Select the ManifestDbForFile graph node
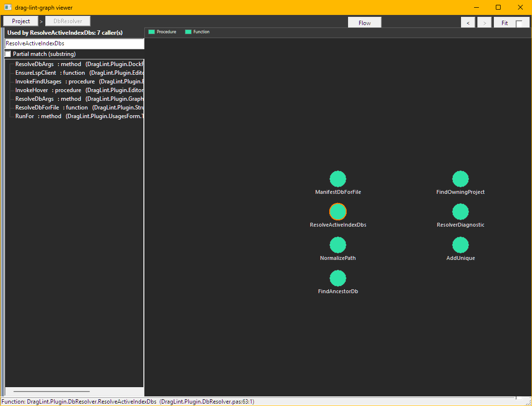This screenshot has width=532, height=406. point(338,179)
